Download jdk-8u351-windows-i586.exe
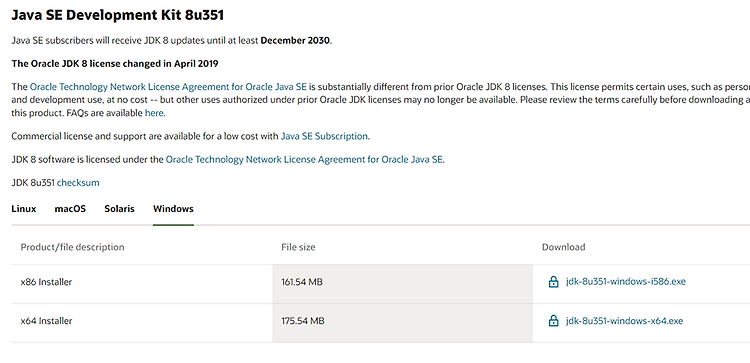The image size is (750, 363). [x=625, y=282]
